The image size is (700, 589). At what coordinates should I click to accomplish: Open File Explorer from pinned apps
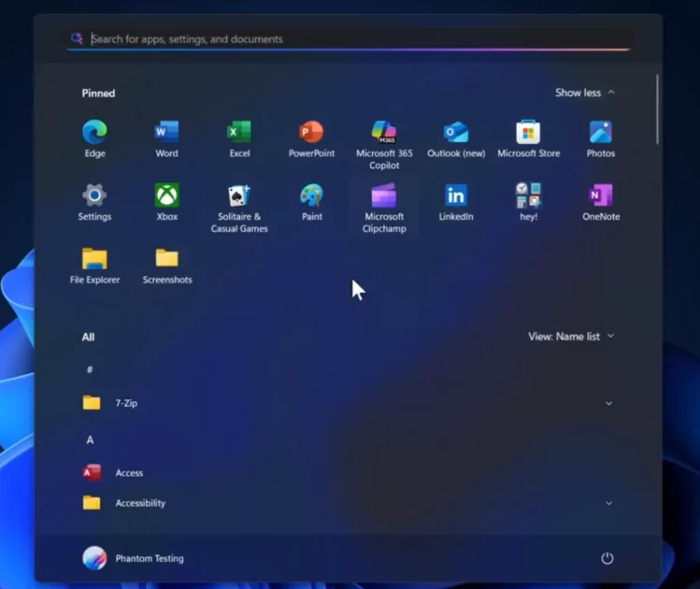[x=94, y=266]
